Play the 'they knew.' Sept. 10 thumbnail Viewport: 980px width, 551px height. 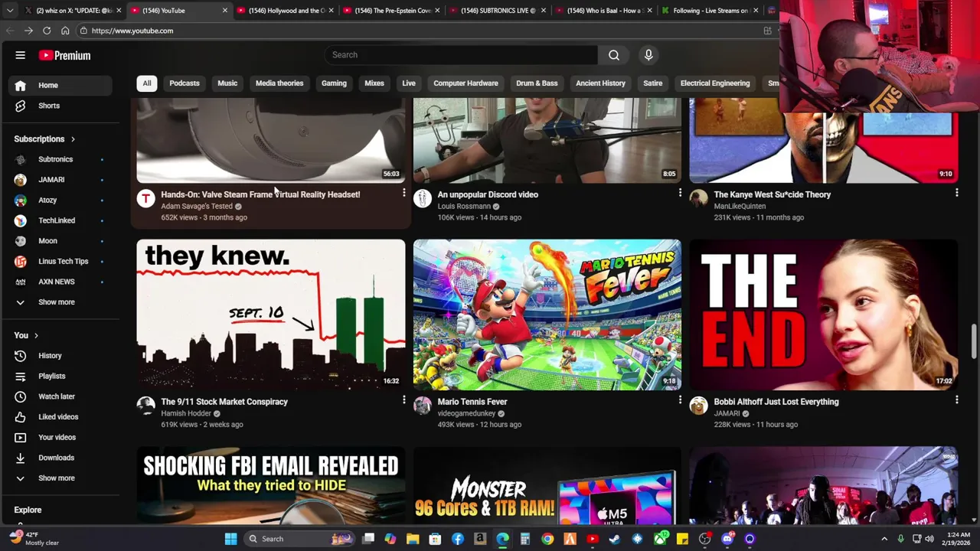(x=271, y=315)
